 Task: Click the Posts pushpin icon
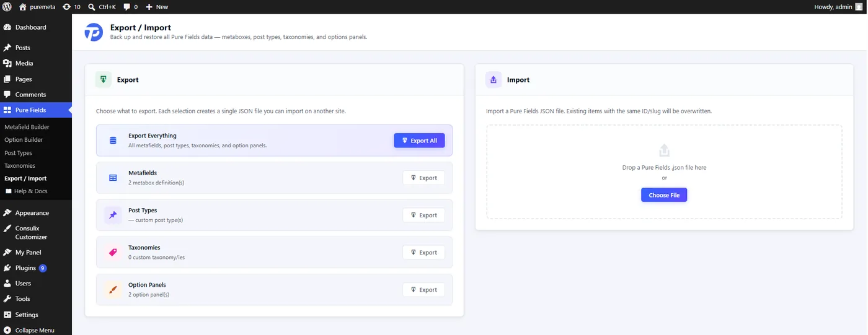tap(7, 48)
